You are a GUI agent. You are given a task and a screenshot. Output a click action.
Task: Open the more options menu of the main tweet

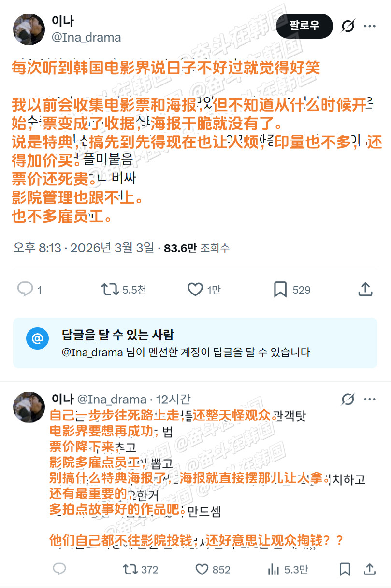(370, 26)
